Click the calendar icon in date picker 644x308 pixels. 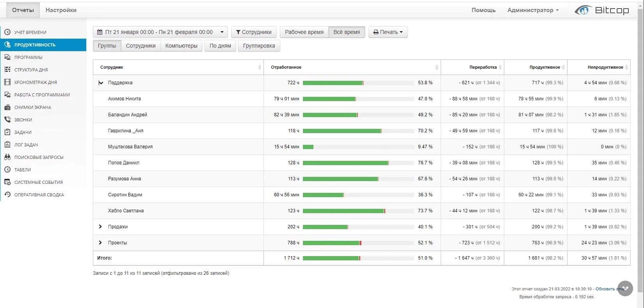[x=100, y=32]
